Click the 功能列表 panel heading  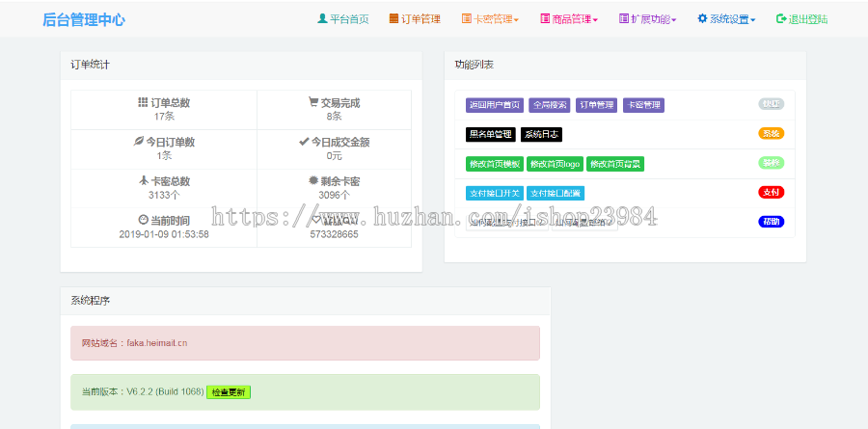[475, 65]
